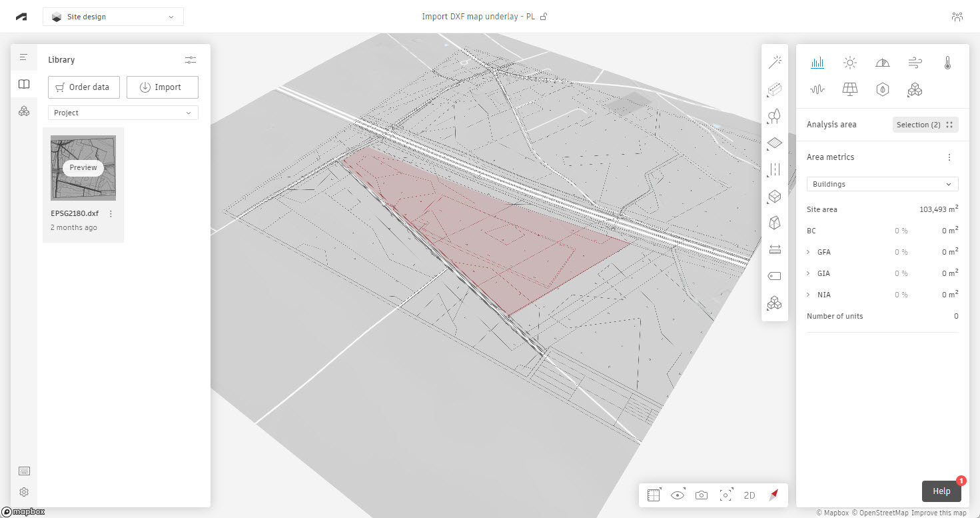The height and width of the screenshot is (518, 980).
Task: Click the Import button
Action: [162, 87]
